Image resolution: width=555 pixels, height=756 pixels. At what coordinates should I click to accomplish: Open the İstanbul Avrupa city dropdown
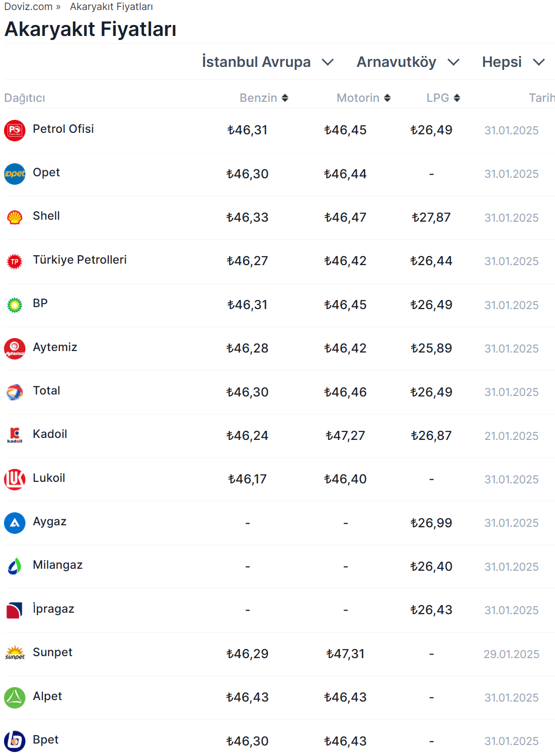(268, 62)
